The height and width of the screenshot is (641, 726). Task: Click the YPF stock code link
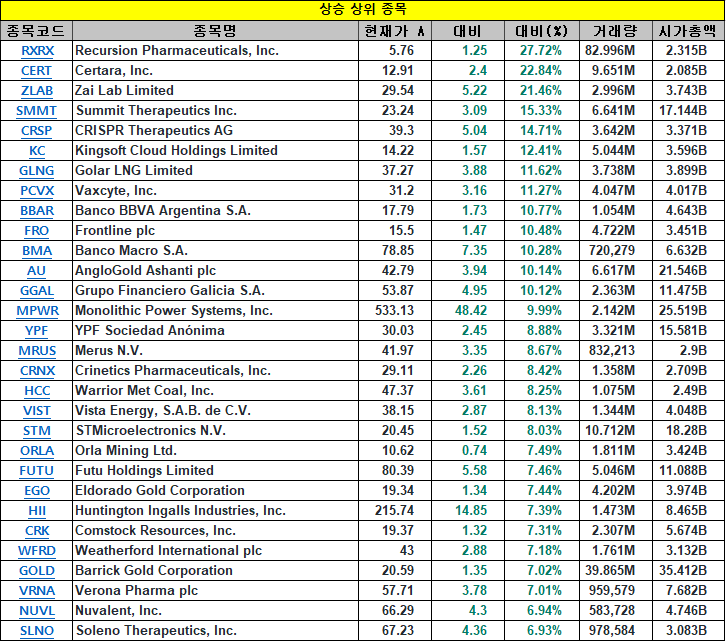[37, 331]
